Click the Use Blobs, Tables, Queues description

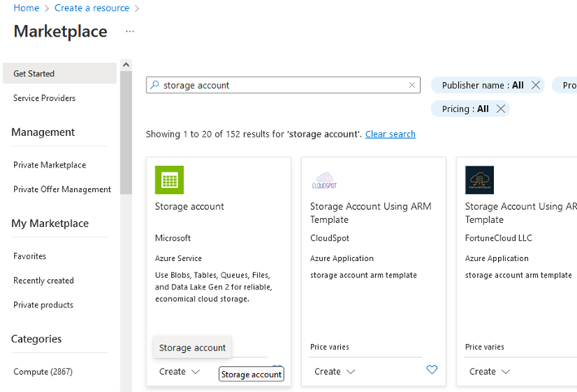pyautogui.click(x=213, y=287)
